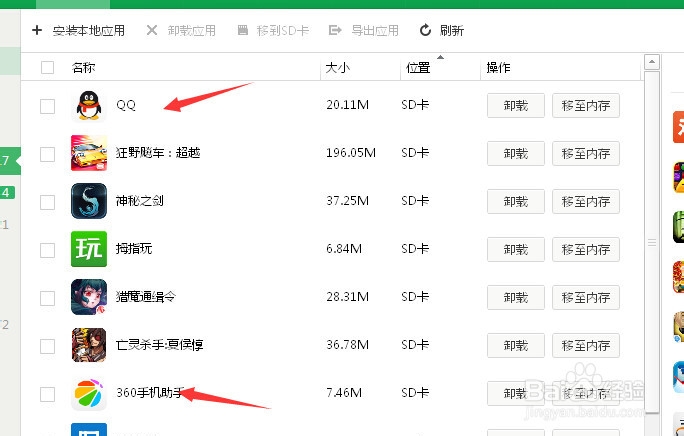Uninstall 亡灵杀手:夏侯惇 with 卸载 button
The width and height of the screenshot is (684, 436).
[516, 345]
